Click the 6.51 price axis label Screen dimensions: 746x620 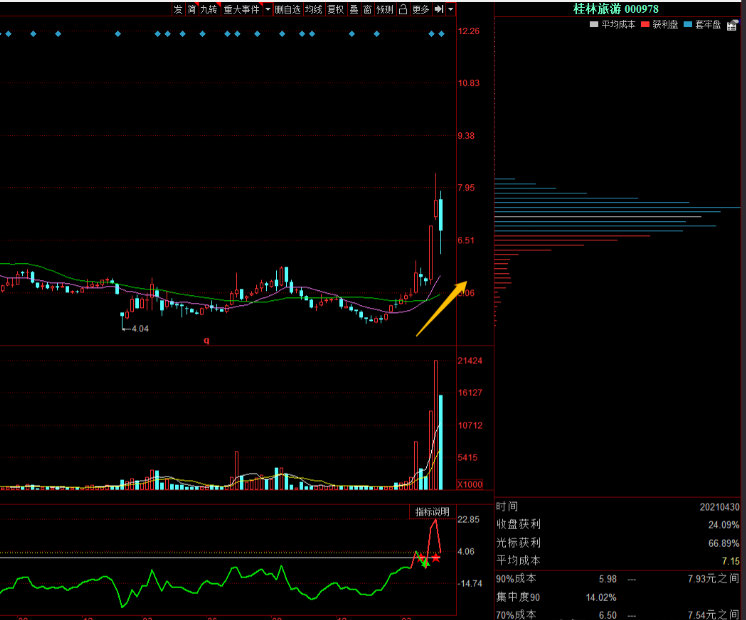tap(466, 240)
